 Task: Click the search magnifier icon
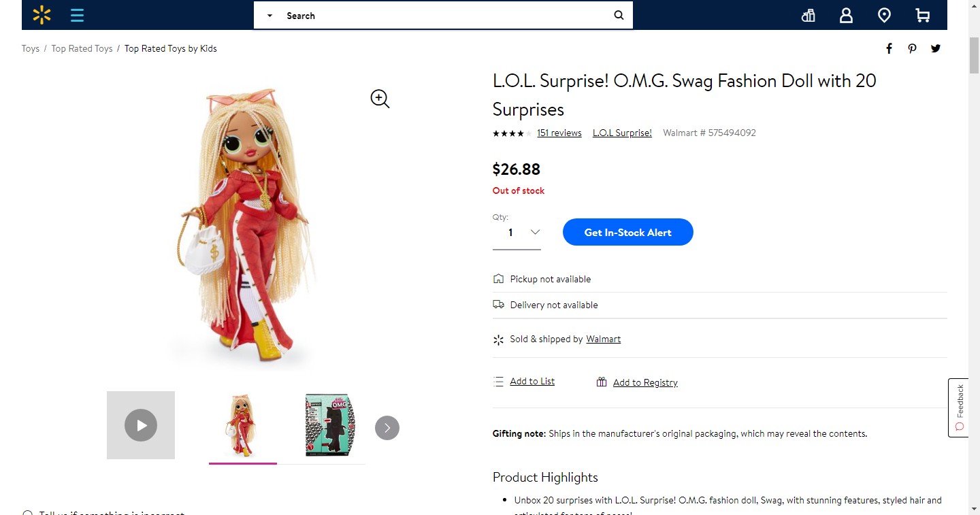point(619,16)
